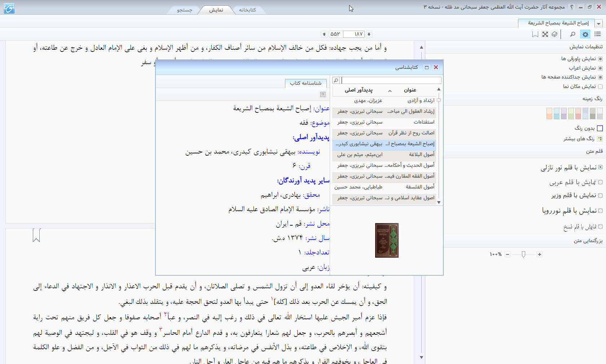Click book list scrollbar down arrow
The image size is (606, 364).
[x=439, y=203]
